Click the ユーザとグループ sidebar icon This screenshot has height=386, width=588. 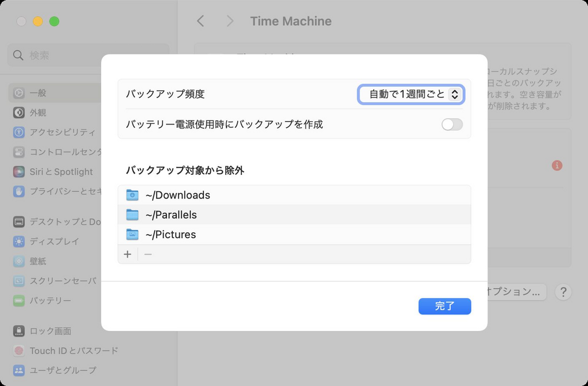(19, 371)
